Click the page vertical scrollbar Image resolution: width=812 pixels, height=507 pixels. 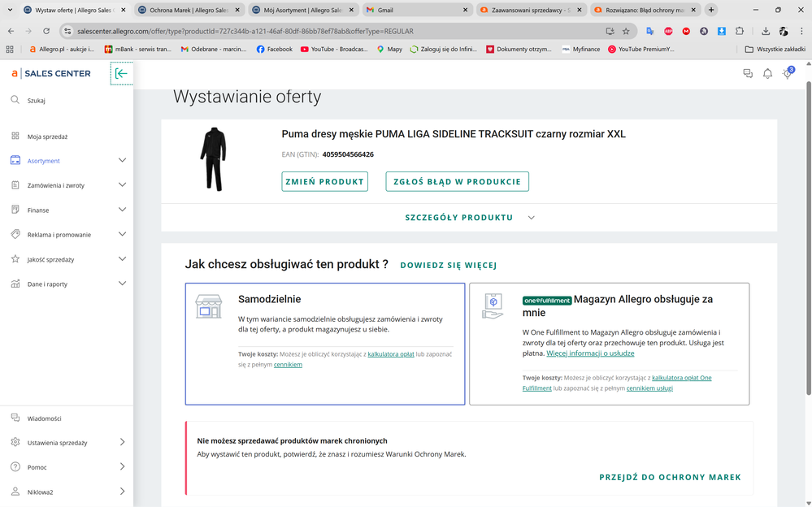click(809, 238)
